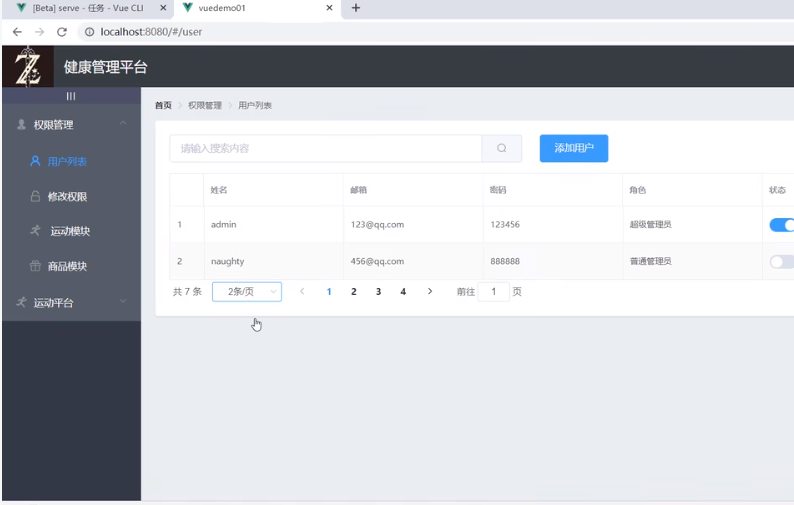Click the browser forward arrow
Screen dimensions: 794x505
point(39,32)
